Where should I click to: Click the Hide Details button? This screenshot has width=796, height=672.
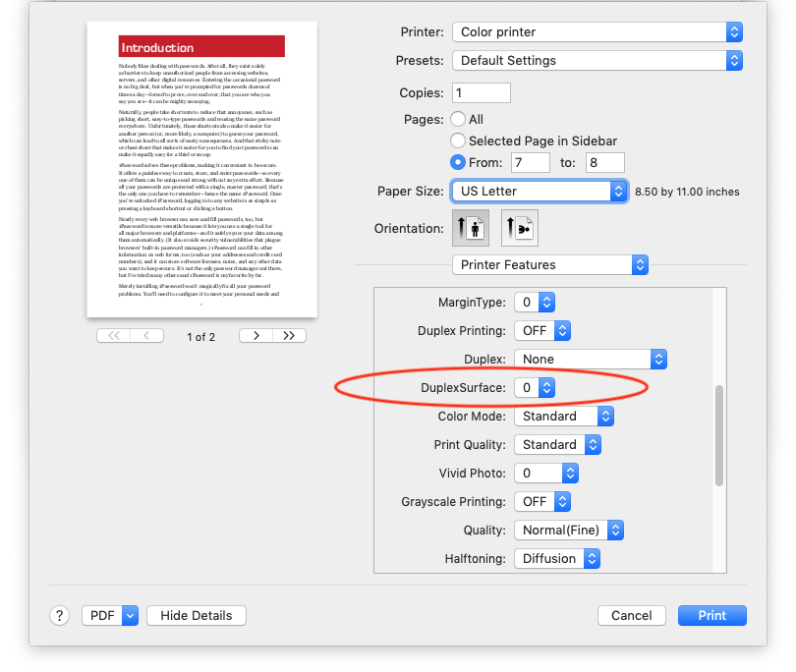tap(196, 615)
